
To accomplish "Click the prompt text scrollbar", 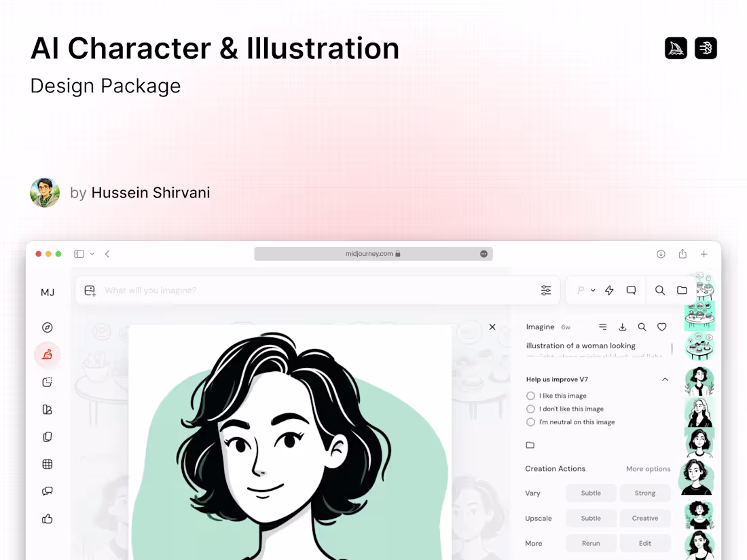I will [672, 349].
